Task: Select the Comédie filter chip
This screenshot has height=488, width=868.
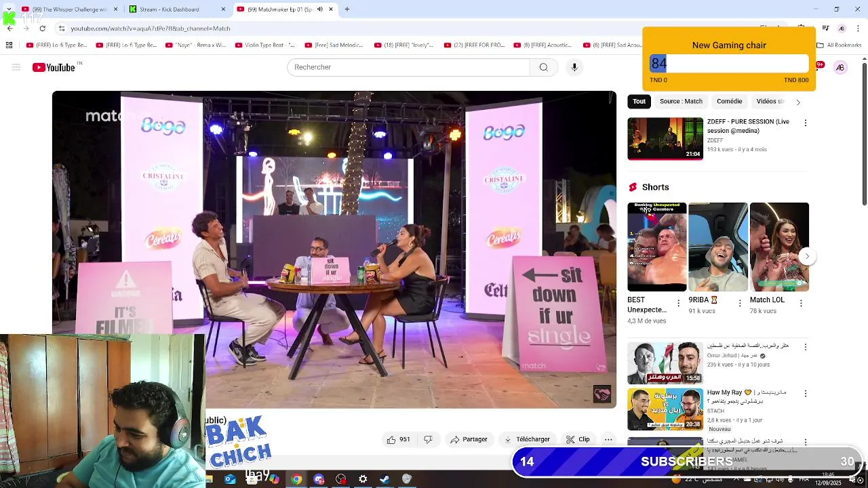Action: coord(730,102)
